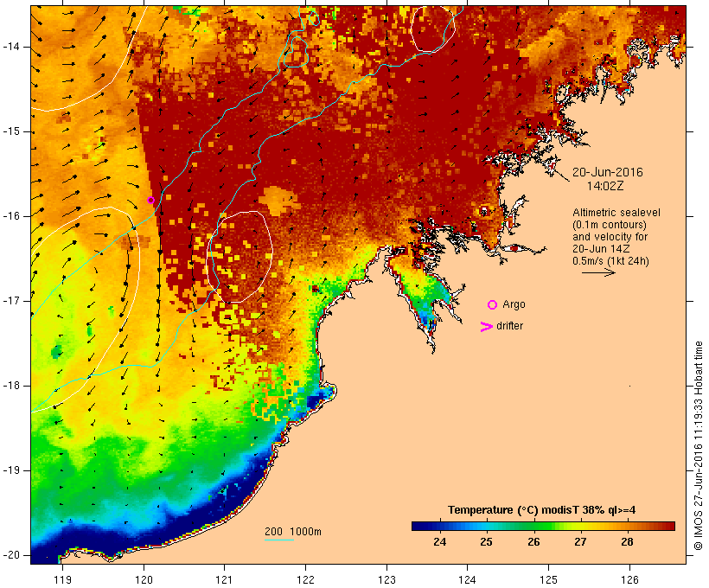Image resolution: width=709 pixels, height=588 pixels.
Task: Click the temperature colorbar near 26
Action: (533, 526)
